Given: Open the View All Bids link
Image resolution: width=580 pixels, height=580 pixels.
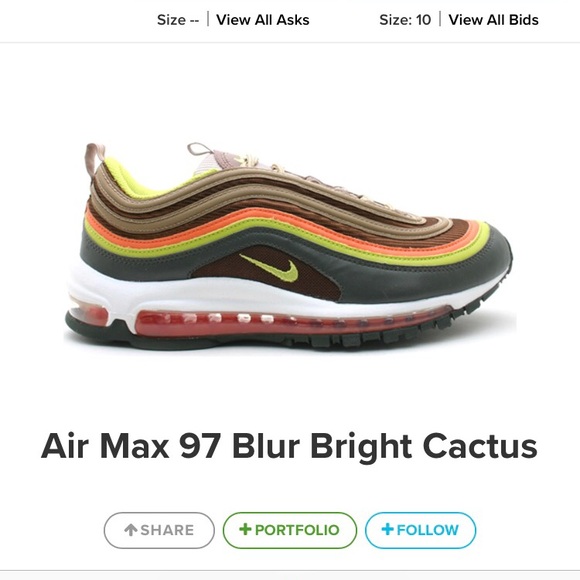Looking at the screenshot, I should click(x=493, y=20).
